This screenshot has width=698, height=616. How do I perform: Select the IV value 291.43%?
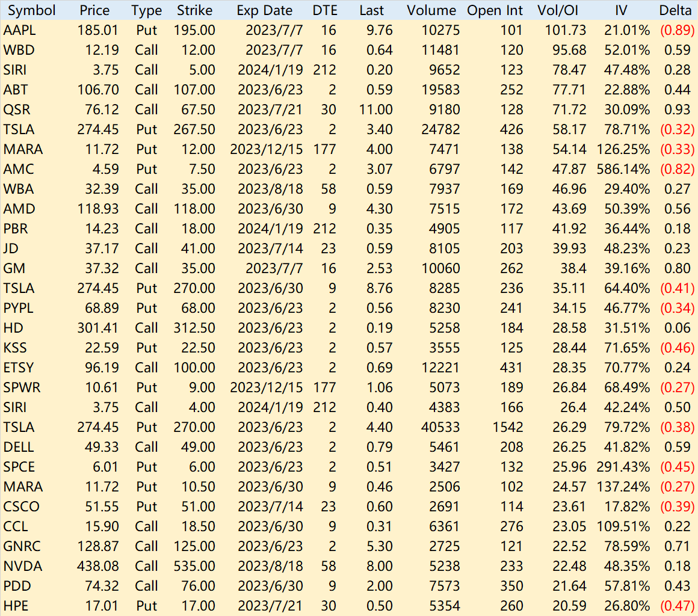(623, 467)
